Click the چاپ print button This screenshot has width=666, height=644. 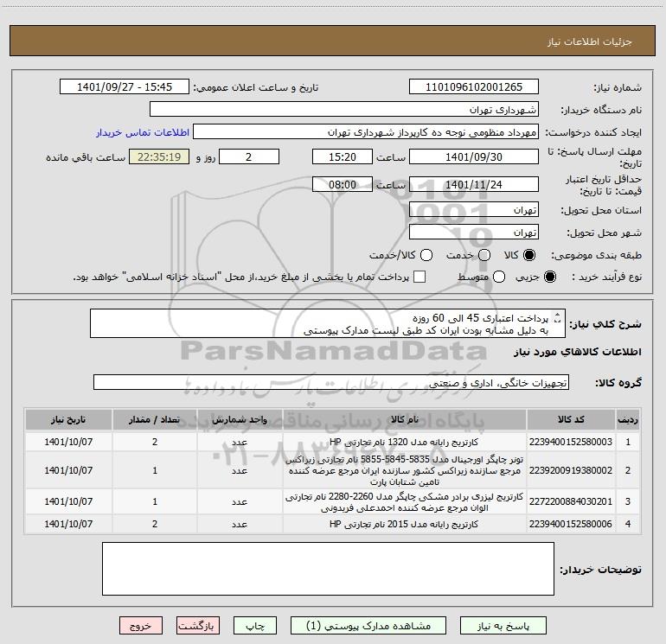pos(255,626)
